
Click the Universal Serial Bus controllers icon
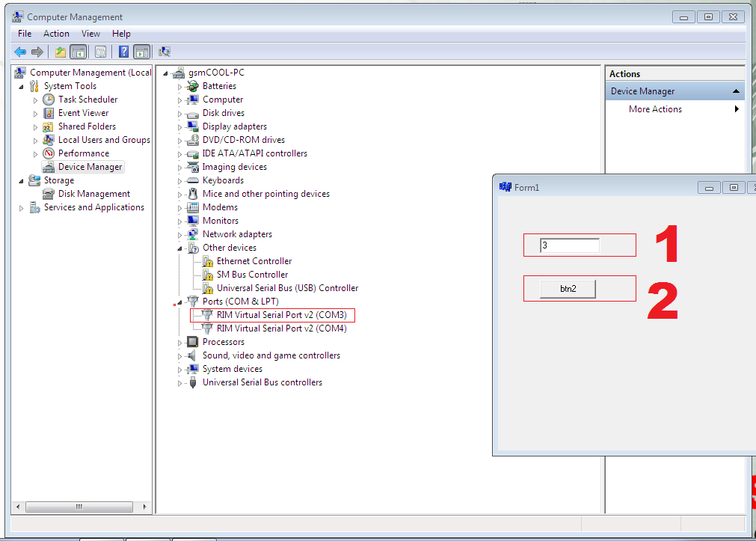click(x=192, y=382)
